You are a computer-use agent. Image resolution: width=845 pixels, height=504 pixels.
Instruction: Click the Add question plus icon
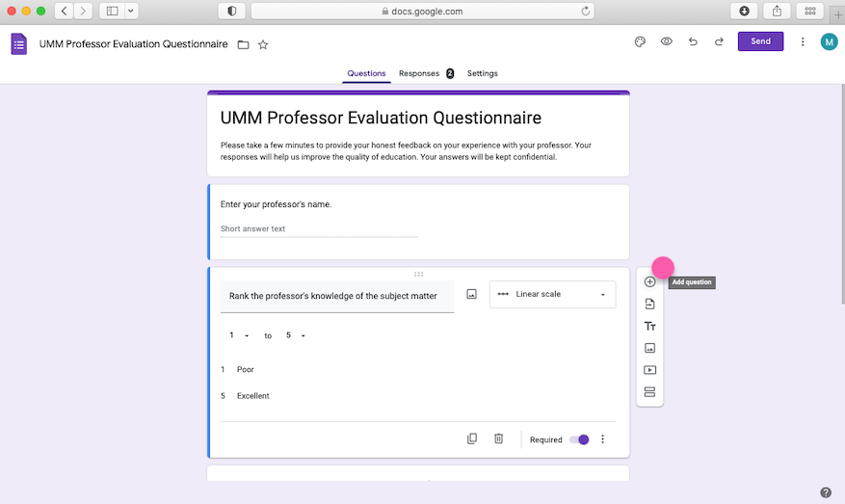(x=649, y=282)
